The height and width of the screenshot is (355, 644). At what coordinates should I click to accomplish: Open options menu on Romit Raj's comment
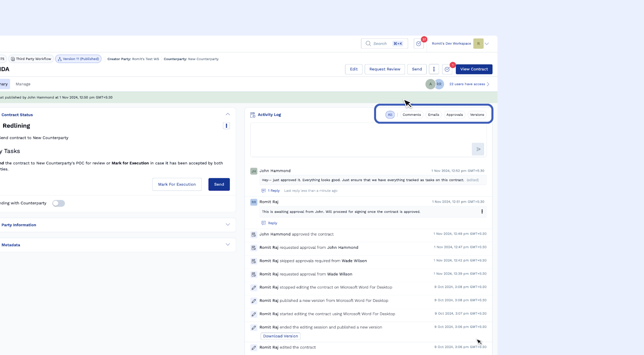[482, 211]
